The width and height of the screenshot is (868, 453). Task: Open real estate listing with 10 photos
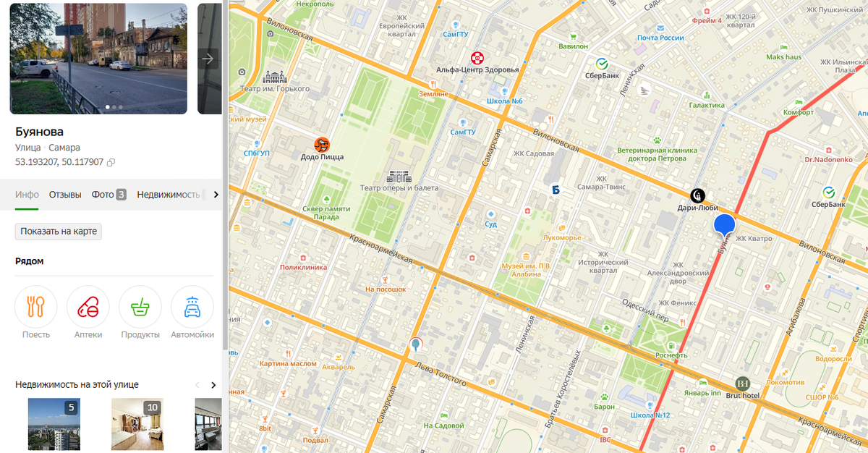pos(137,424)
